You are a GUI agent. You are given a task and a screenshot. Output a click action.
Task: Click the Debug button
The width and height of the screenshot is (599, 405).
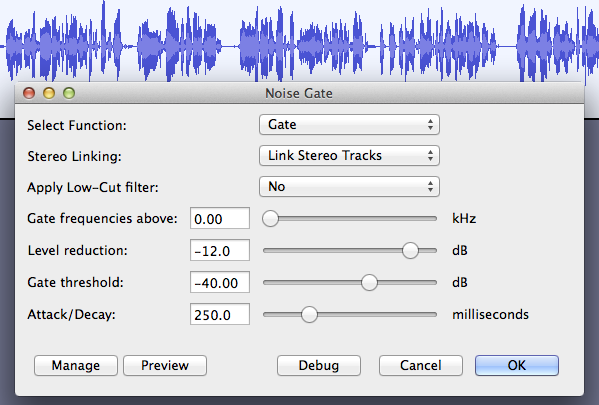click(x=319, y=366)
